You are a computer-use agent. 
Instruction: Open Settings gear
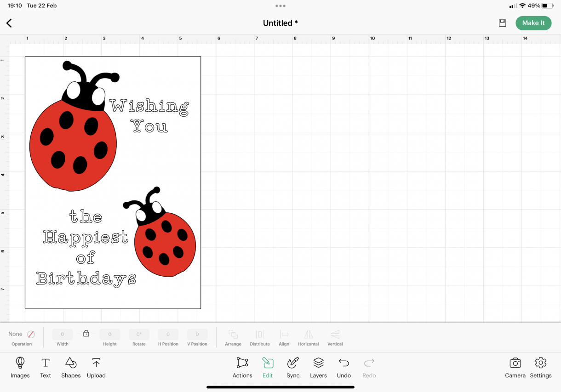pyautogui.click(x=541, y=368)
